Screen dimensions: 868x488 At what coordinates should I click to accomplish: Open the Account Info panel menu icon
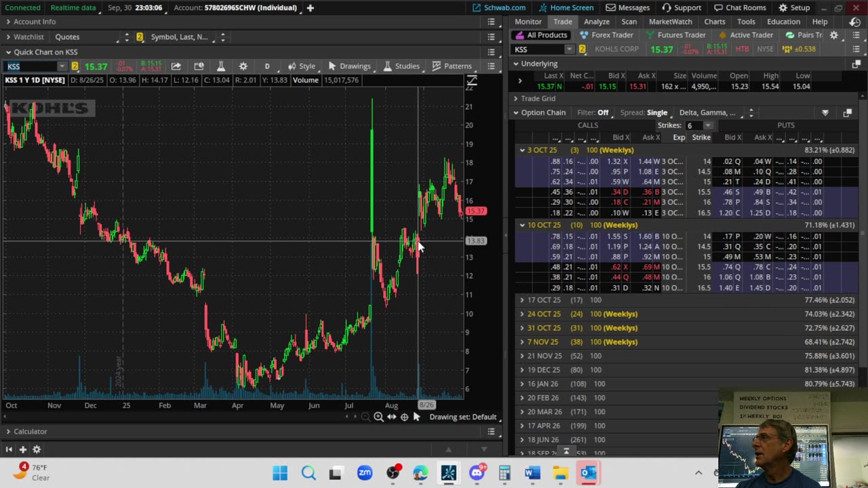(491, 22)
